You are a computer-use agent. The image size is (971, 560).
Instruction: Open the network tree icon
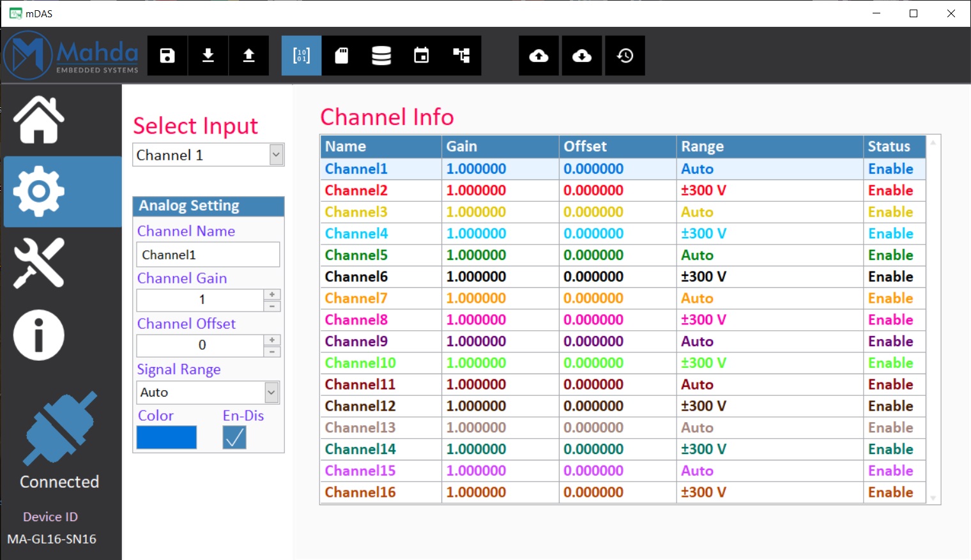(x=461, y=56)
